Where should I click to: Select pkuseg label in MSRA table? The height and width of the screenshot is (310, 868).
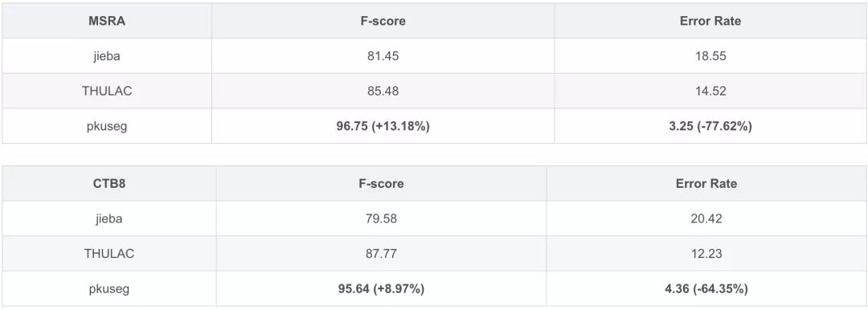point(107,126)
